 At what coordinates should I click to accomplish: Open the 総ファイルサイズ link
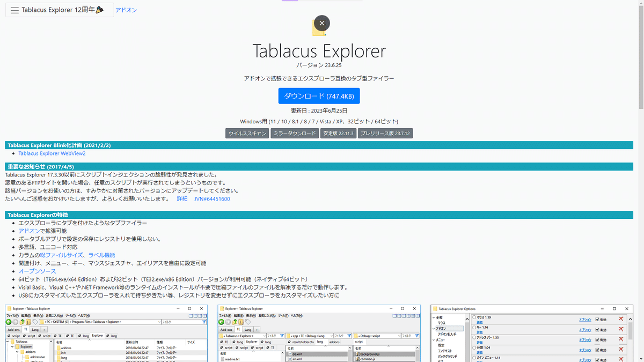tap(62, 255)
